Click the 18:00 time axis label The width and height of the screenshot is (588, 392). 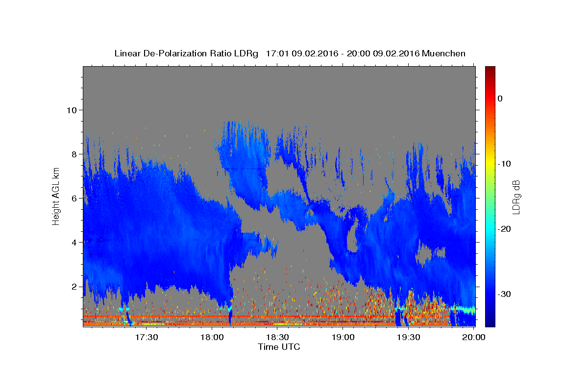pos(212,337)
